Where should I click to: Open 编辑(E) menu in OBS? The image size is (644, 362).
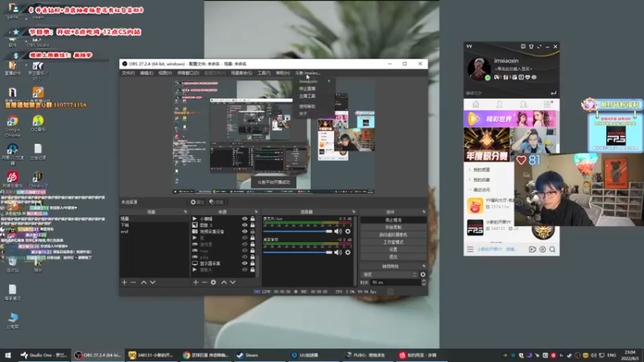[147, 73]
